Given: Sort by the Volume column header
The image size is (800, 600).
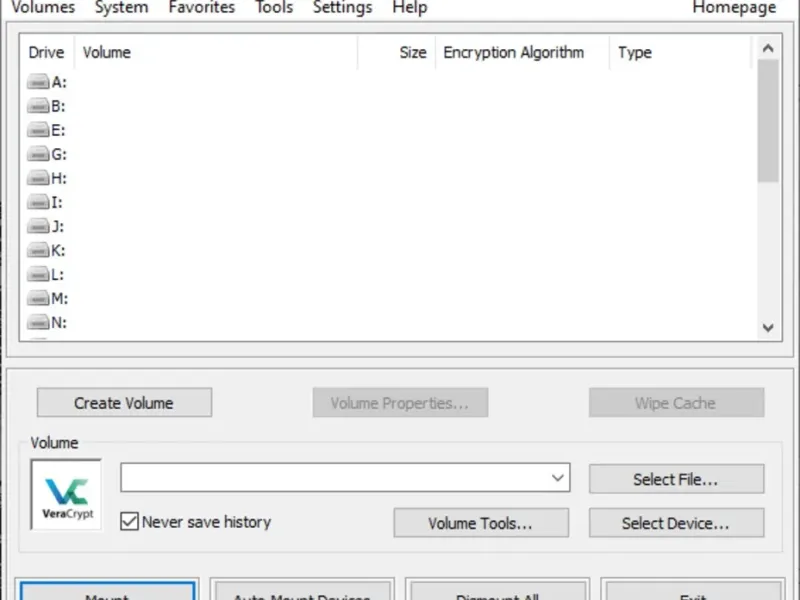Looking at the screenshot, I should click(216, 52).
